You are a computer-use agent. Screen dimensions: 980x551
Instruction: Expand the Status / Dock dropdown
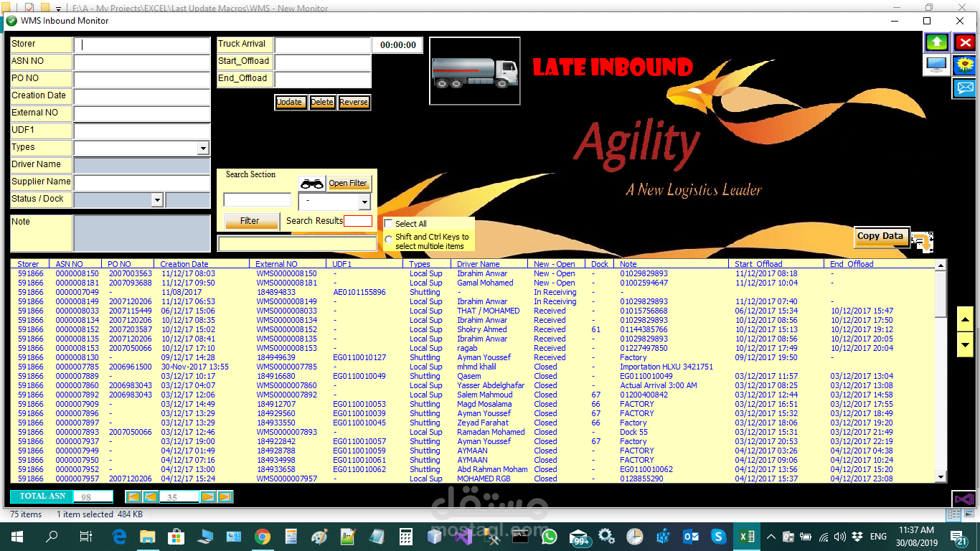[x=156, y=199]
